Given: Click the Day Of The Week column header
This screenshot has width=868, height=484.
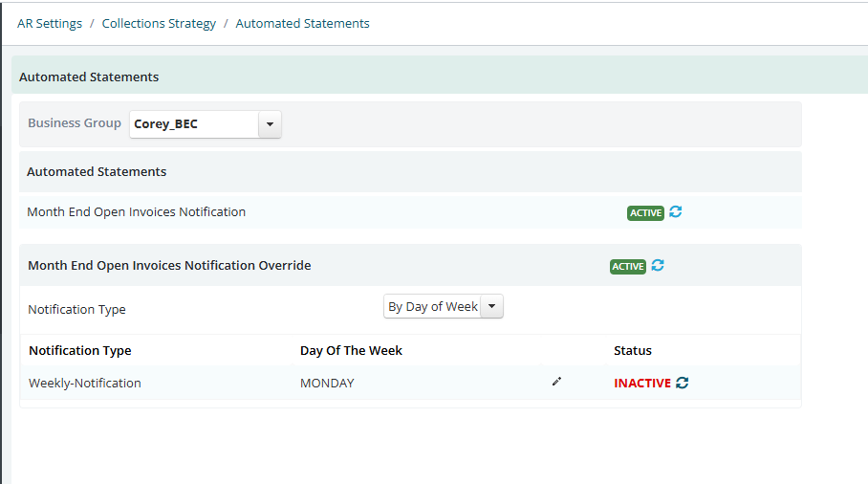Looking at the screenshot, I should click(351, 350).
